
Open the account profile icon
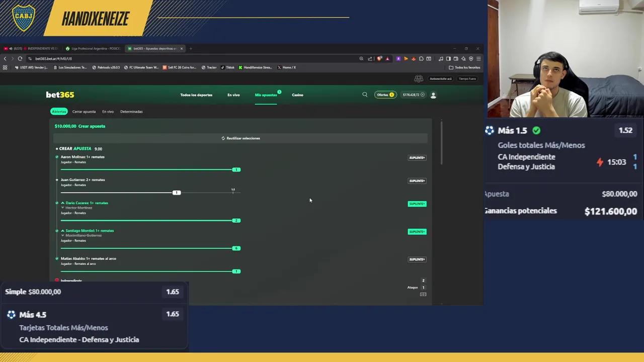tap(433, 95)
